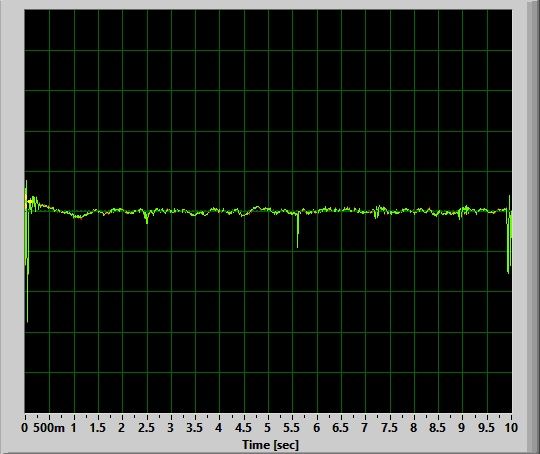Click the deep negative spike near time zero

27,293
